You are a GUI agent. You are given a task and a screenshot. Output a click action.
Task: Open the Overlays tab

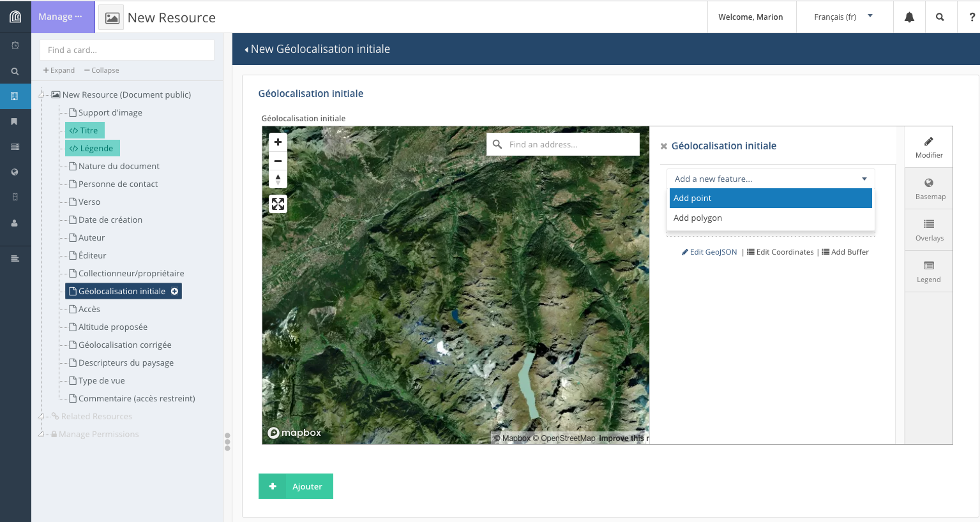[x=929, y=230]
